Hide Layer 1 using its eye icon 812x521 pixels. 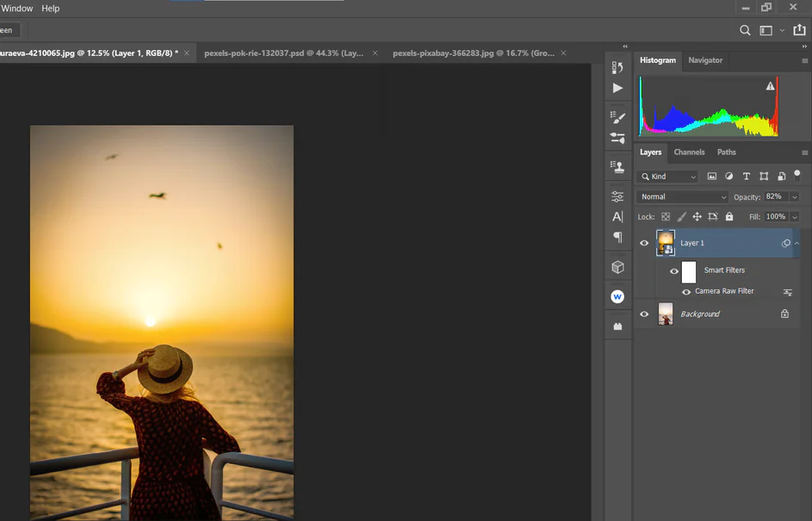tap(644, 244)
